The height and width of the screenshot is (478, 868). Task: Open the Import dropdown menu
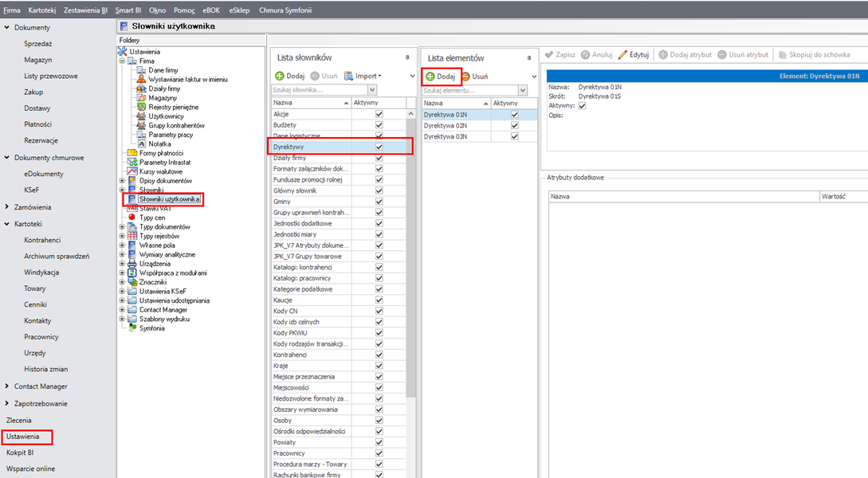368,76
